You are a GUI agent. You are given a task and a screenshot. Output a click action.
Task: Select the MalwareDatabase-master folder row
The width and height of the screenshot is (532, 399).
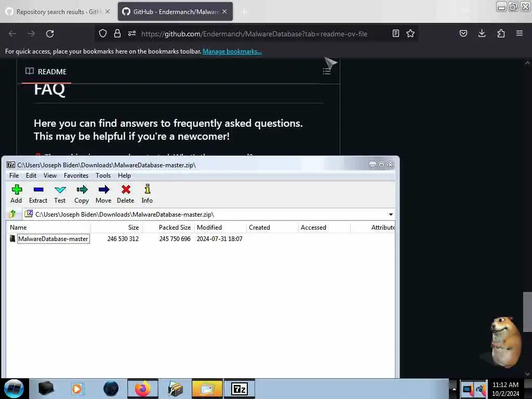[200, 239]
